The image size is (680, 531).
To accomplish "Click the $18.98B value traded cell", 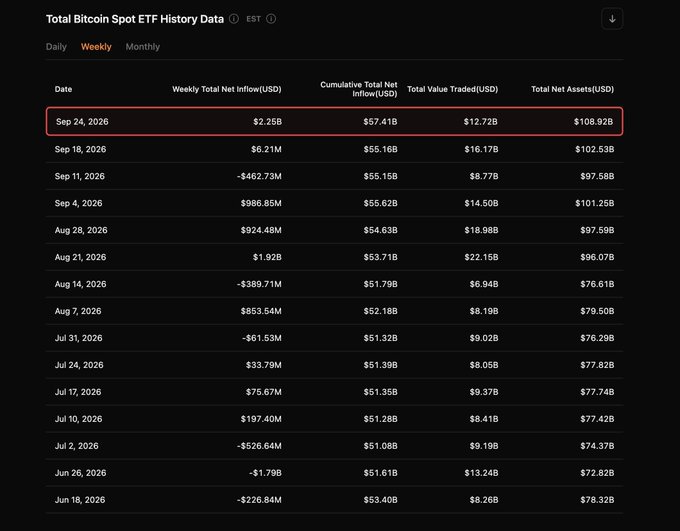I will [481, 230].
